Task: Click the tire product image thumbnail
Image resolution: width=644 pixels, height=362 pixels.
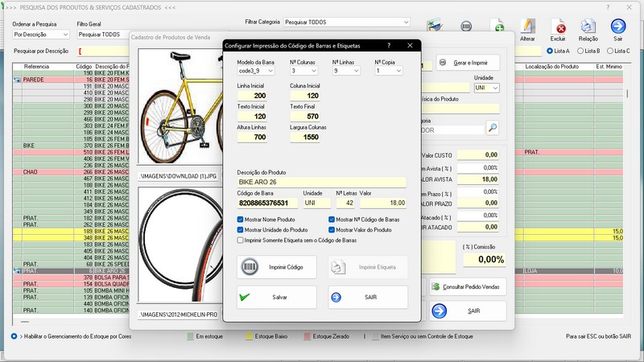Action: point(180,245)
